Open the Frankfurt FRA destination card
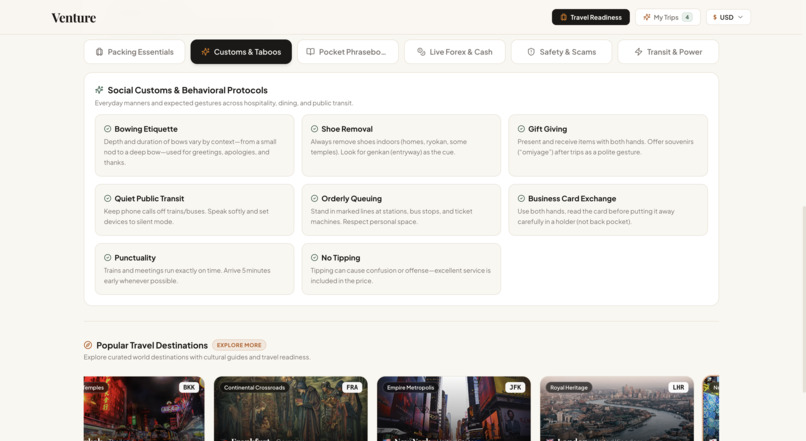Viewport: 806px width, 441px height. [291, 409]
